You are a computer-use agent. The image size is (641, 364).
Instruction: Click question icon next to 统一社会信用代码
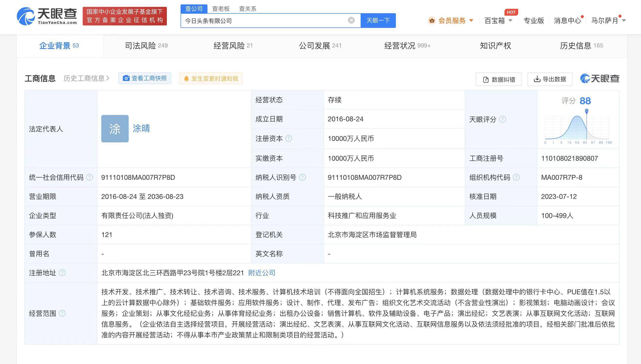click(x=90, y=177)
